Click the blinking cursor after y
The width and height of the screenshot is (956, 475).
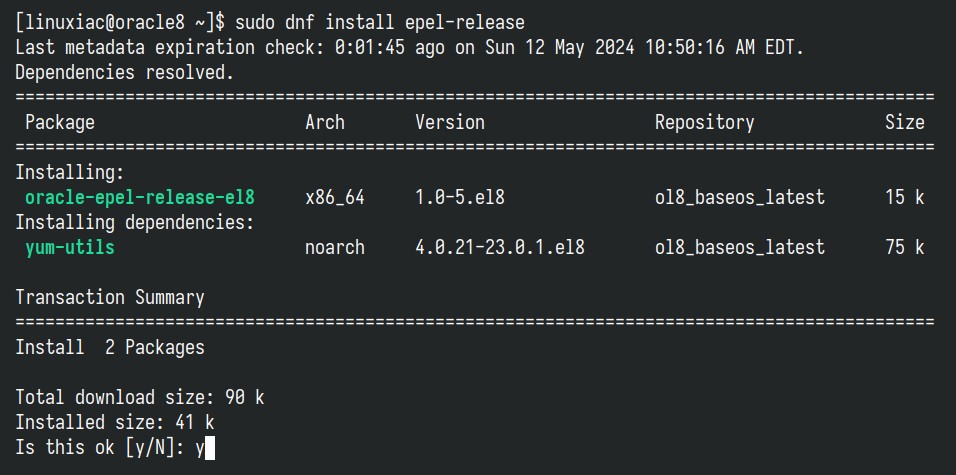click(x=210, y=449)
